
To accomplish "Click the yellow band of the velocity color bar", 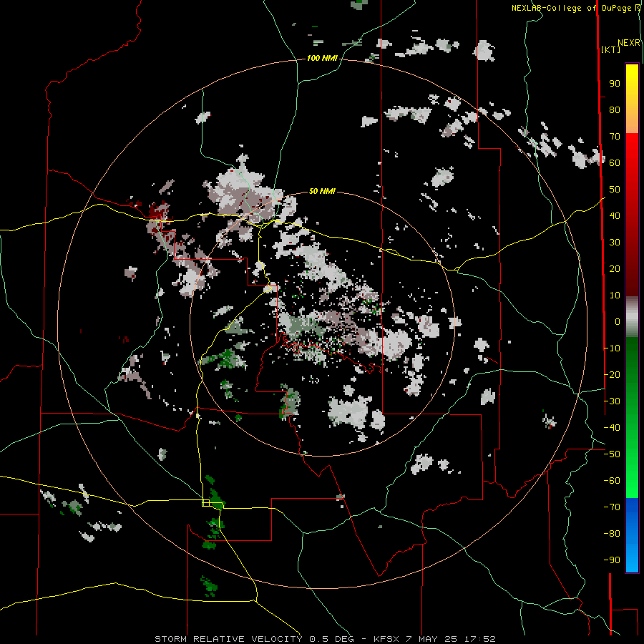I will click(632, 99).
